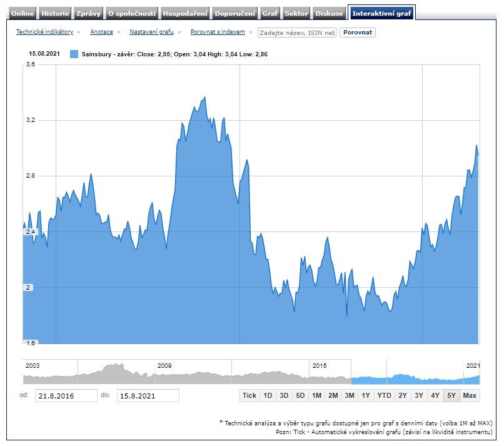Switch to the Historie tab

coord(55,13)
